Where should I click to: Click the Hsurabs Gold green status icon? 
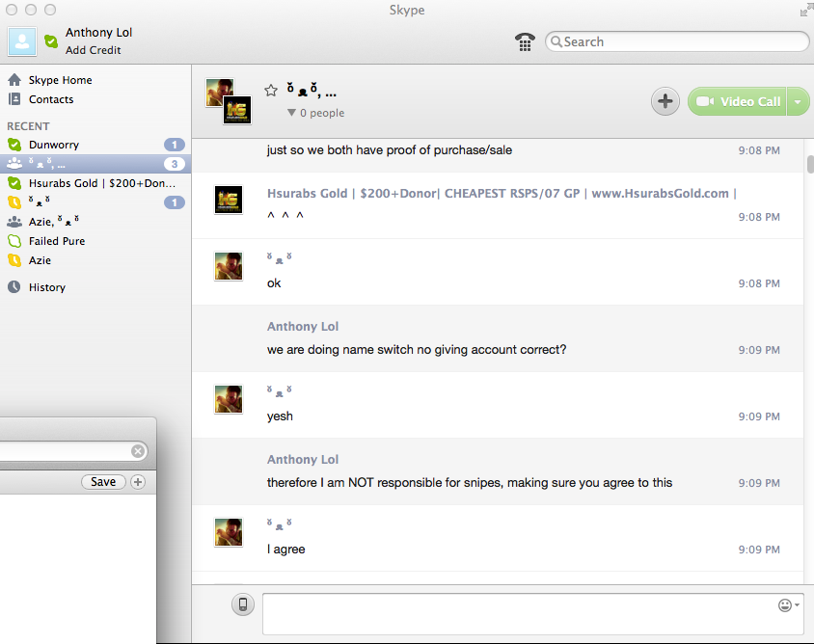click(x=14, y=183)
